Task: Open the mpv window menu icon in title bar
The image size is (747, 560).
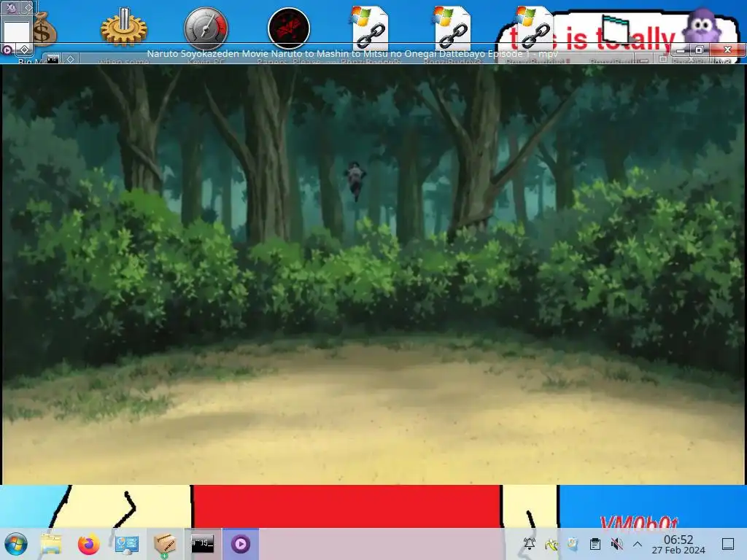Action: point(7,50)
